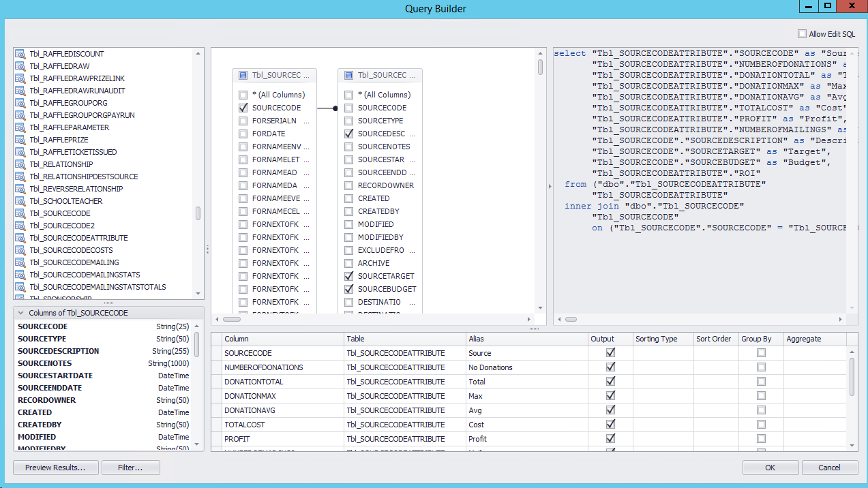Click the tables list vertical scrollbar thumb
The height and width of the screenshot is (488, 868).
point(198,213)
